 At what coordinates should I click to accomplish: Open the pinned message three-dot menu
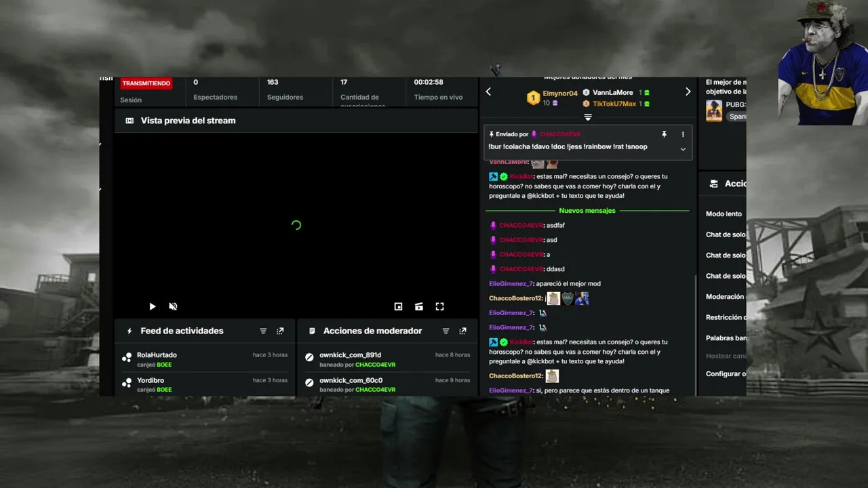pos(683,134)
